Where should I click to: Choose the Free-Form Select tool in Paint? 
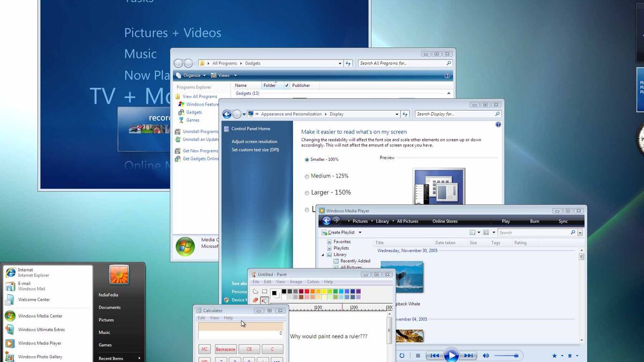pyautogui.click(x=255, y=291)
